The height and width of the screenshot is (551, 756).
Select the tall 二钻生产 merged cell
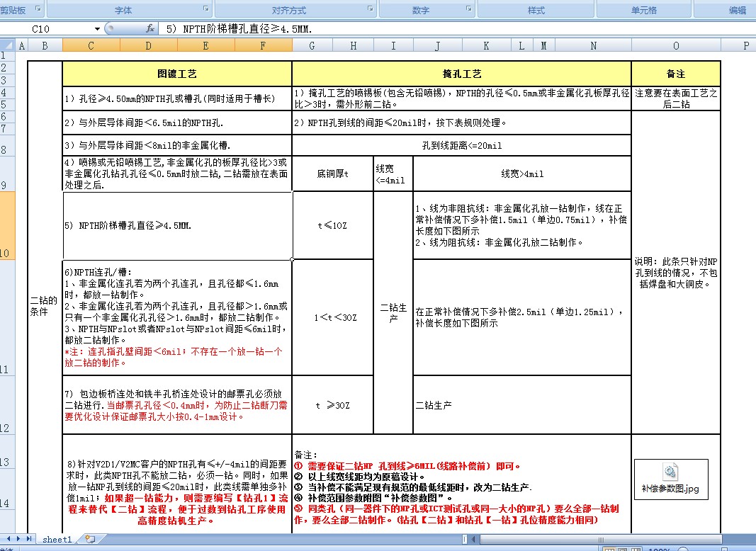click(x=393, y=312)
